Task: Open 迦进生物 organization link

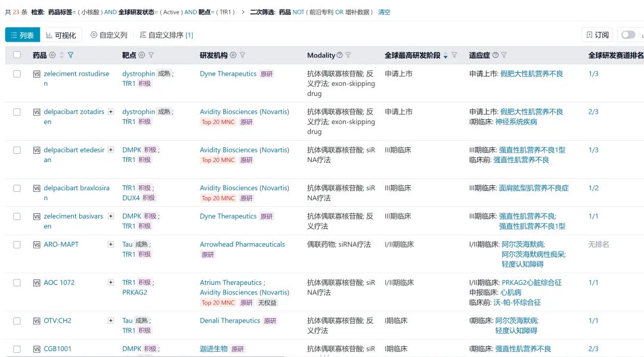Action: click(213, 349)
